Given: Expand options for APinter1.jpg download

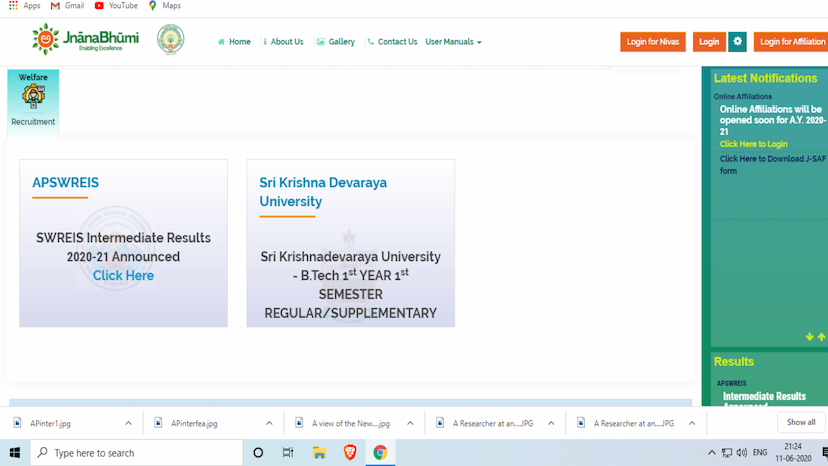Looking at the screenshot, I should click(x=128, y=423).
